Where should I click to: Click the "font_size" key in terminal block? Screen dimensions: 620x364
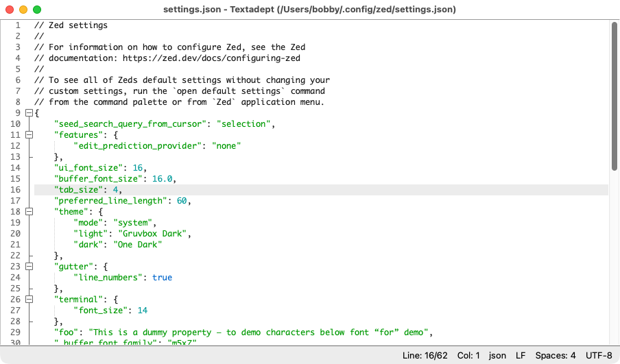100,311
